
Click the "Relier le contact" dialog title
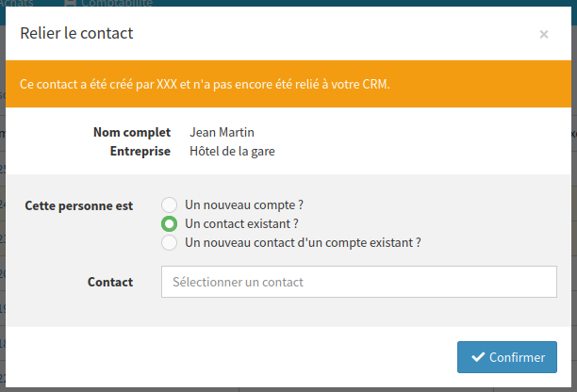[76, 34]
